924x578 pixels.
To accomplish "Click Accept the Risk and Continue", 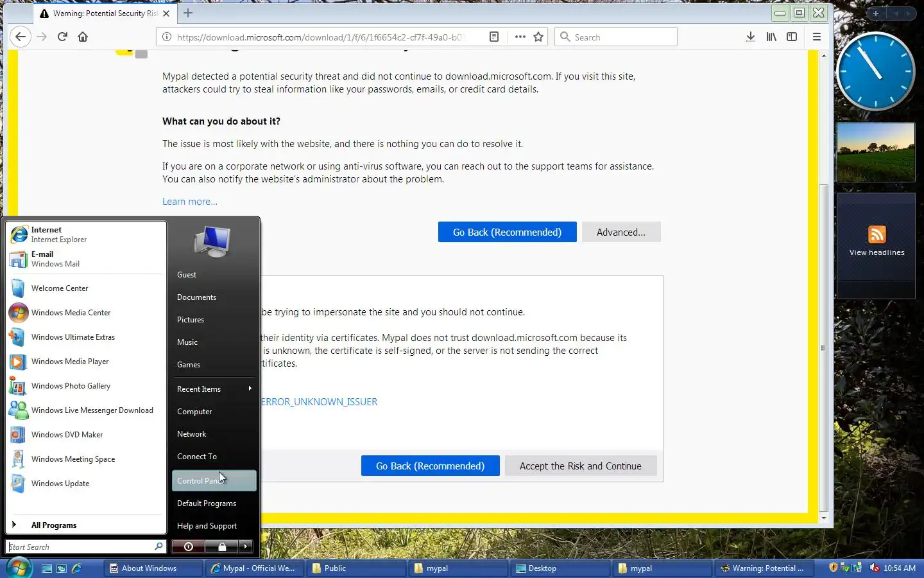I will (x=581, y=466).
